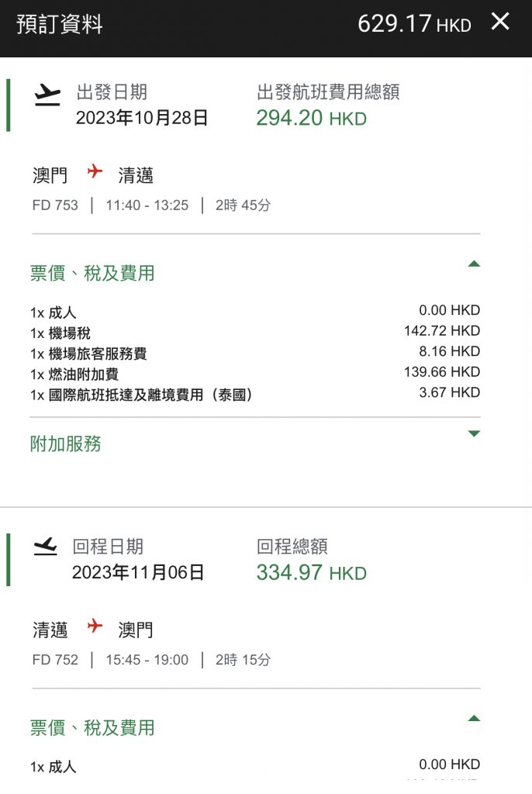Screen dimensions: 532x794
Task: Click the 294.20 HKD departure total
Action: click(x=311, y=118)
